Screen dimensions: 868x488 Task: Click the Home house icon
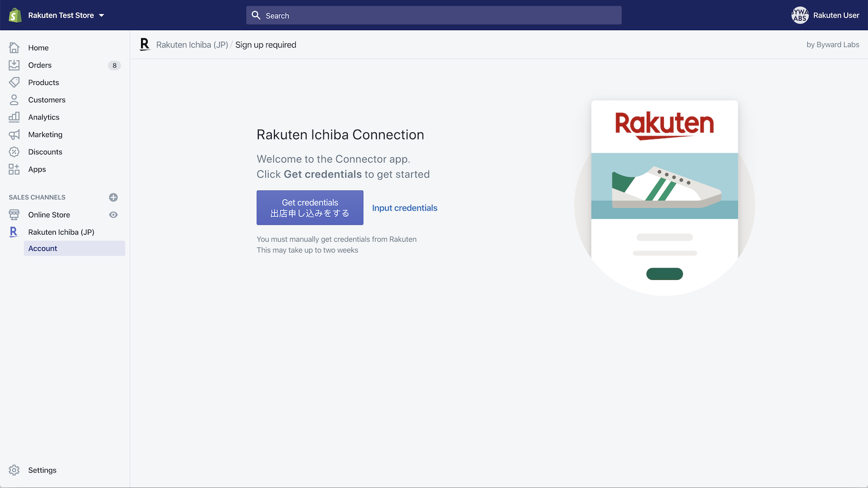tap(14, 48)
